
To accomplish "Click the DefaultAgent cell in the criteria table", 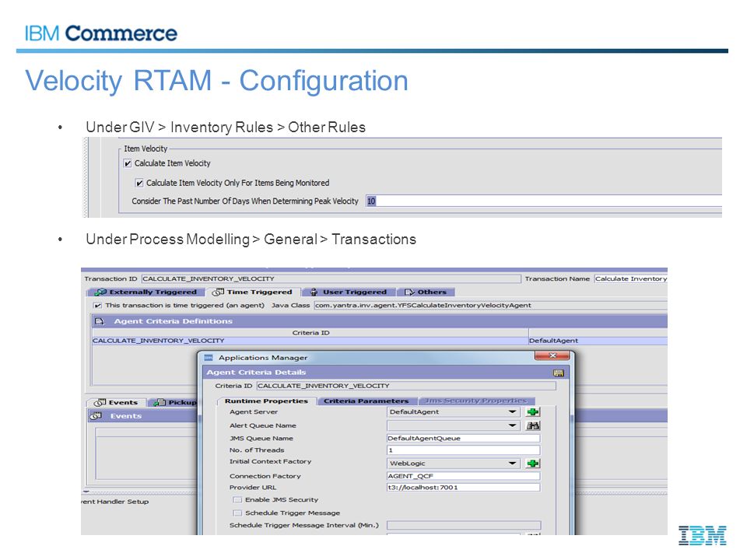I will coord(598,341).
